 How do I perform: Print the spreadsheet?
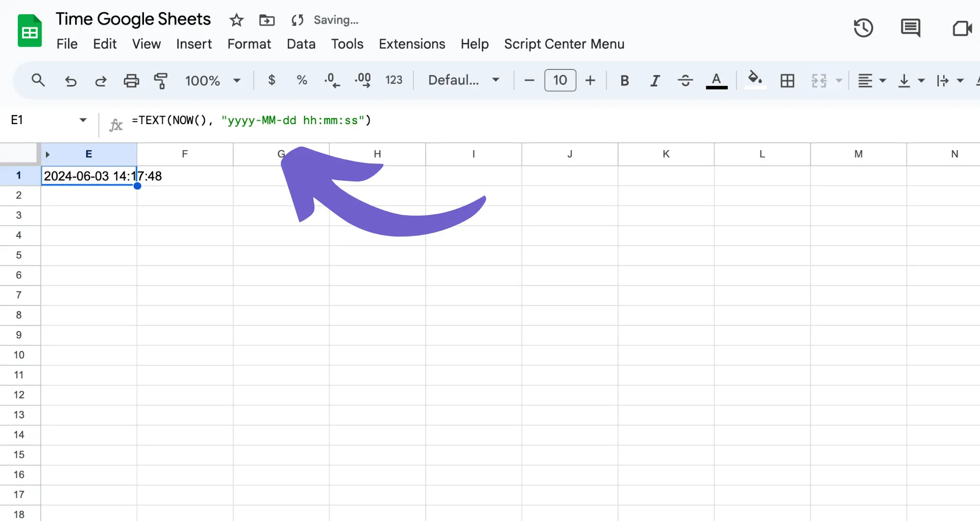(131, 81)
